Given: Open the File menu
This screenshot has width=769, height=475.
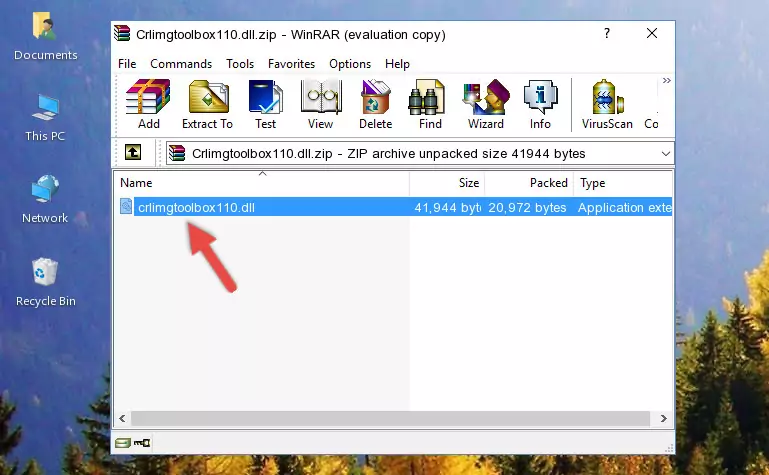Looking at the screenshot, I should pos(127,64).
